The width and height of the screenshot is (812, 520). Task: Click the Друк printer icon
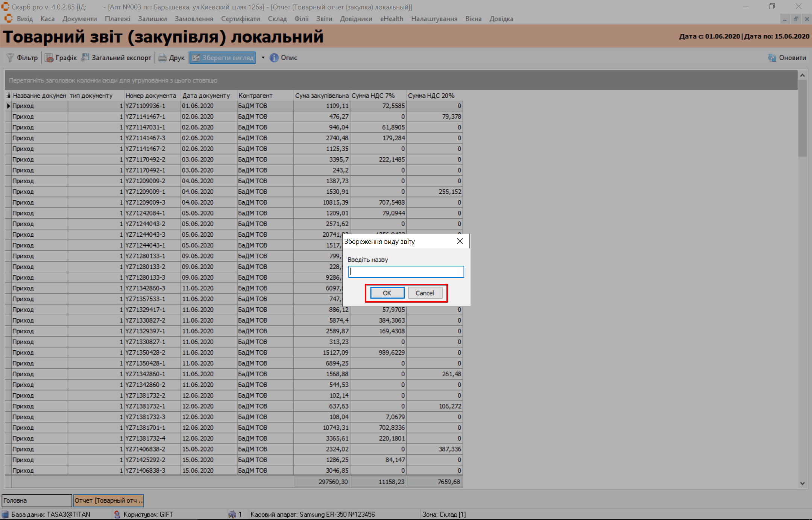click(x=162, y=58)
